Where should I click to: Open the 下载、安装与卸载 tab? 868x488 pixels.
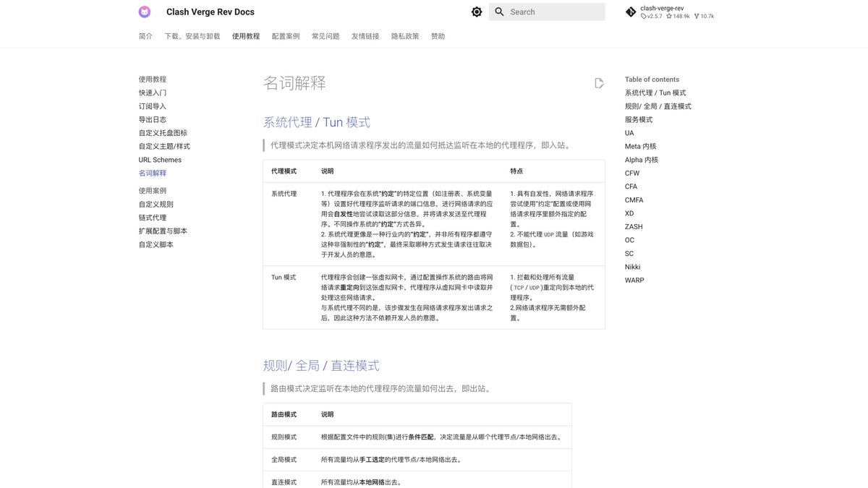click(x=192, y=36)
